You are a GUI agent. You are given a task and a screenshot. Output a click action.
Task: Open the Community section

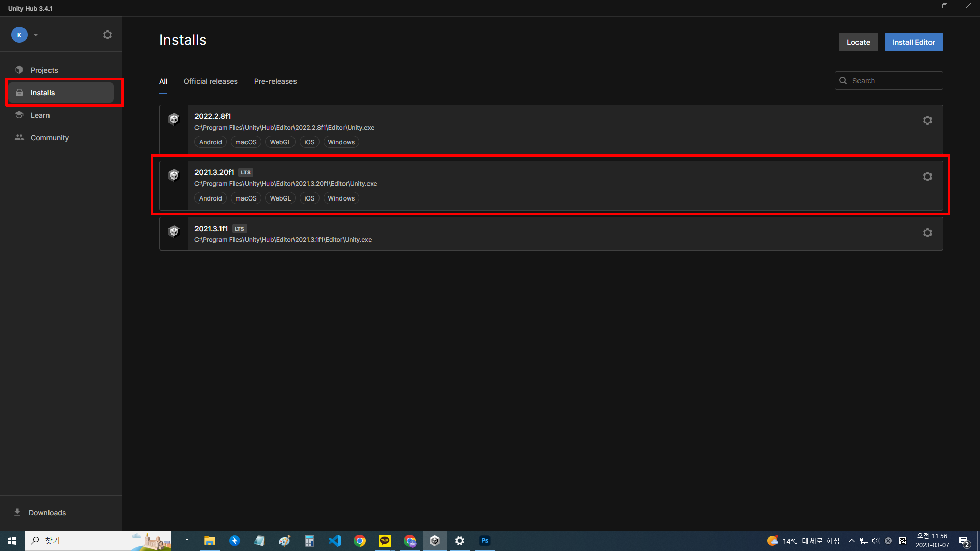point(61,138)
